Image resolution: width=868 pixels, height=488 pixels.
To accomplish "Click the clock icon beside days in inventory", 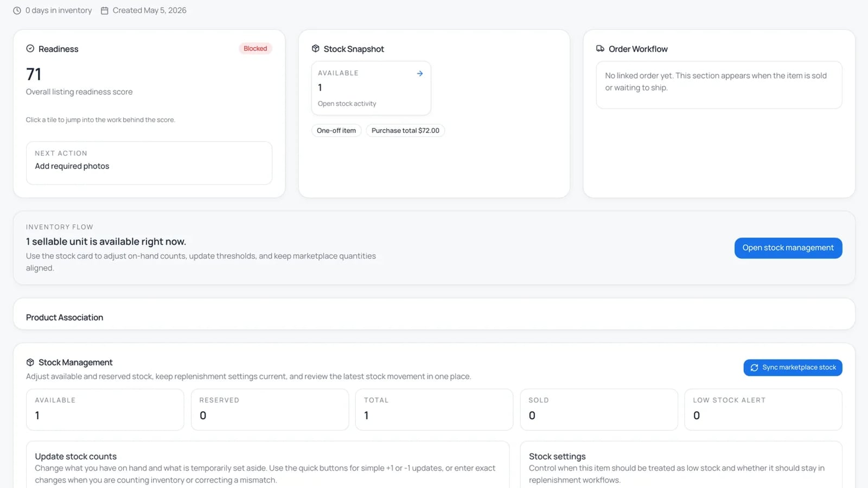I will (x=17, y=10).
